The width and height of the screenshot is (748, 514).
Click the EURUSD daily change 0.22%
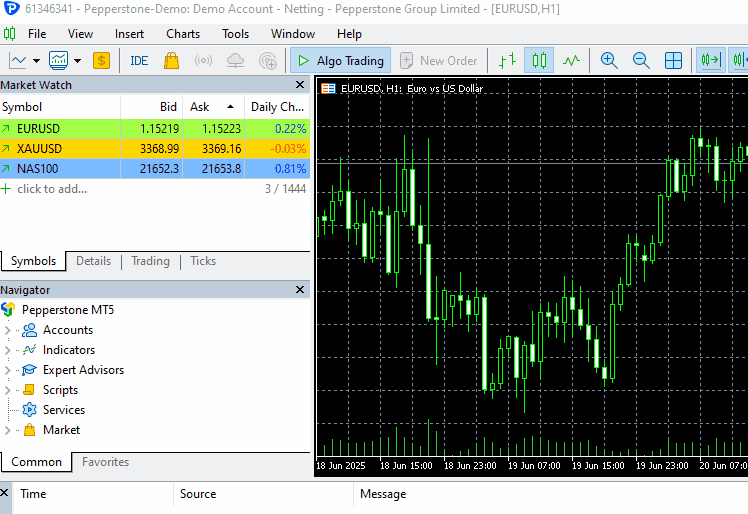tap(291, 129)
